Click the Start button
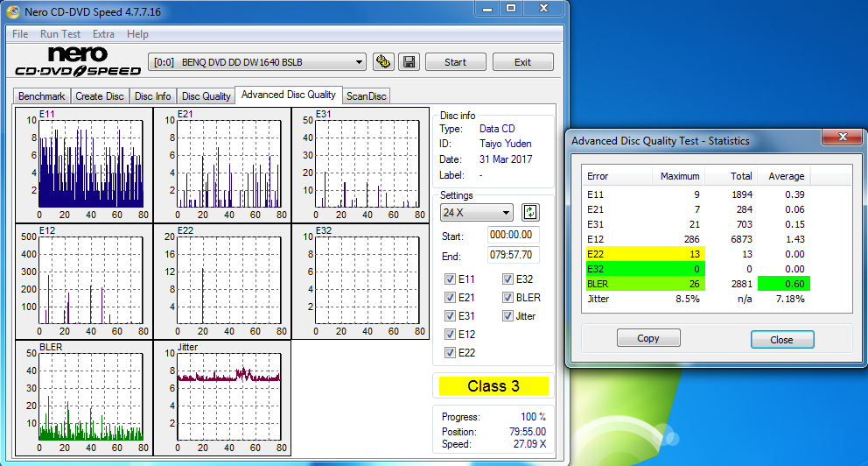Screen dimensions: 868x466 455,62
